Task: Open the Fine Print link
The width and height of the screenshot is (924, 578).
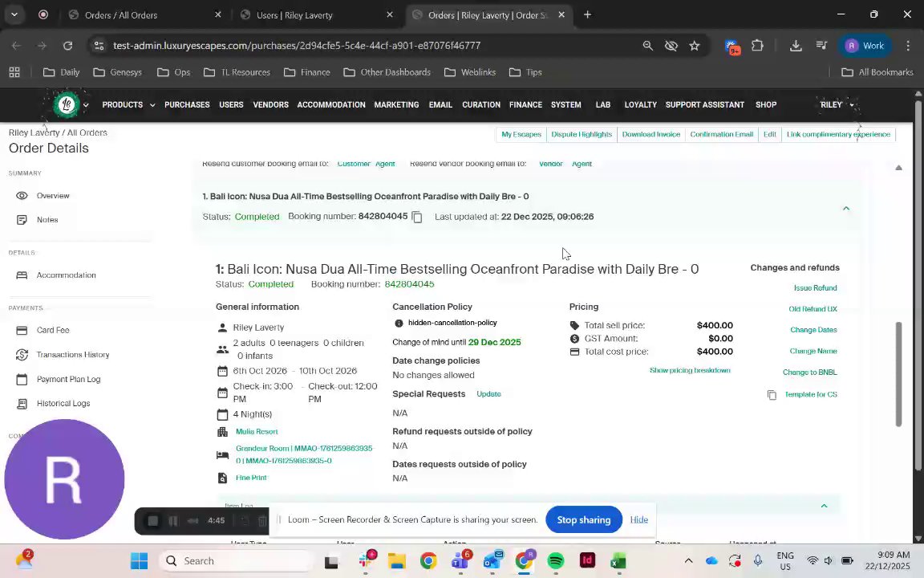Action: click(251, 478)
